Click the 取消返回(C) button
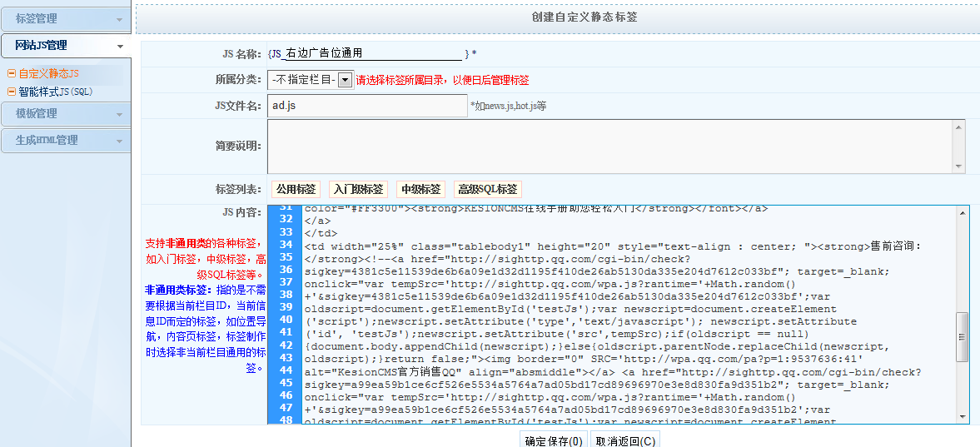Image resolution: width=980 pixels, height=447 pixels. point(625,440)
